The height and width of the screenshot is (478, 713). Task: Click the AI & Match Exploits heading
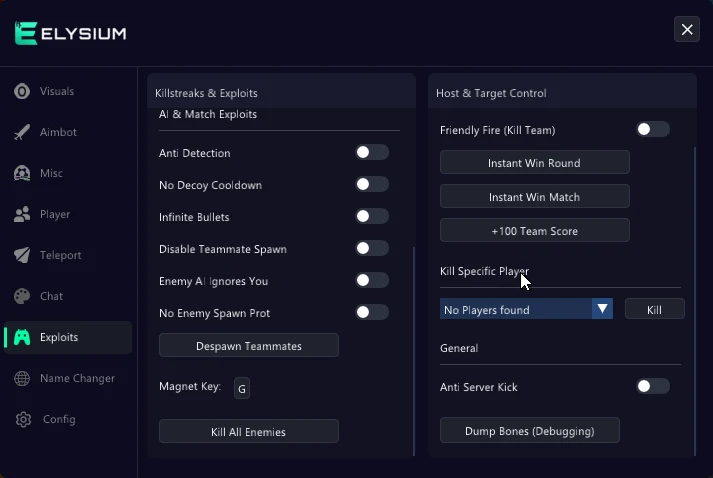coord(208,114)
